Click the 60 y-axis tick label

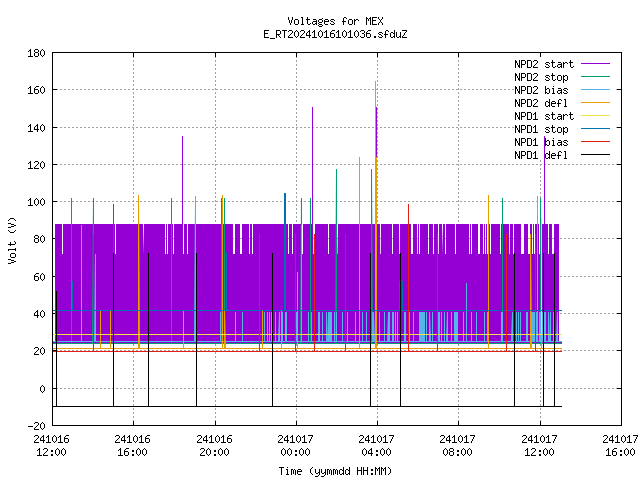coord(39,277)
